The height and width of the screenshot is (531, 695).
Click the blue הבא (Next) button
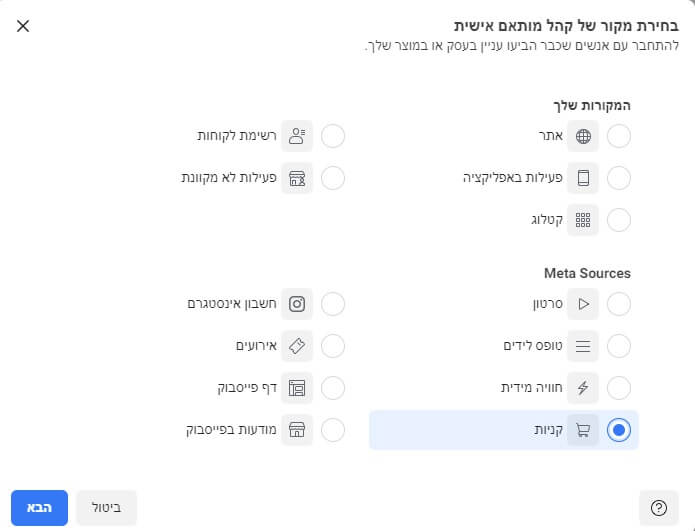[39, 508]
